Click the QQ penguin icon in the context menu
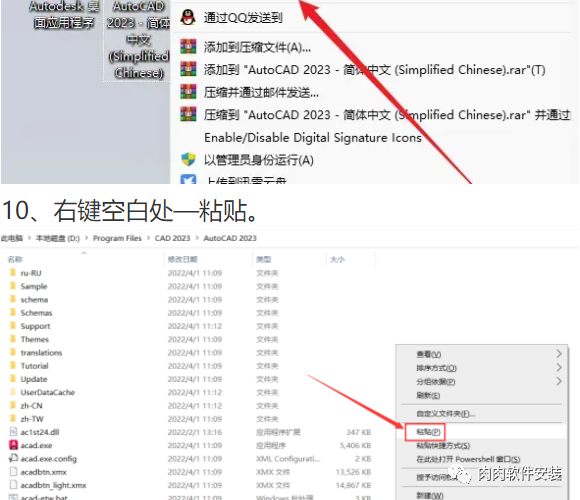The image size is (580, 500). click(188, 17)
